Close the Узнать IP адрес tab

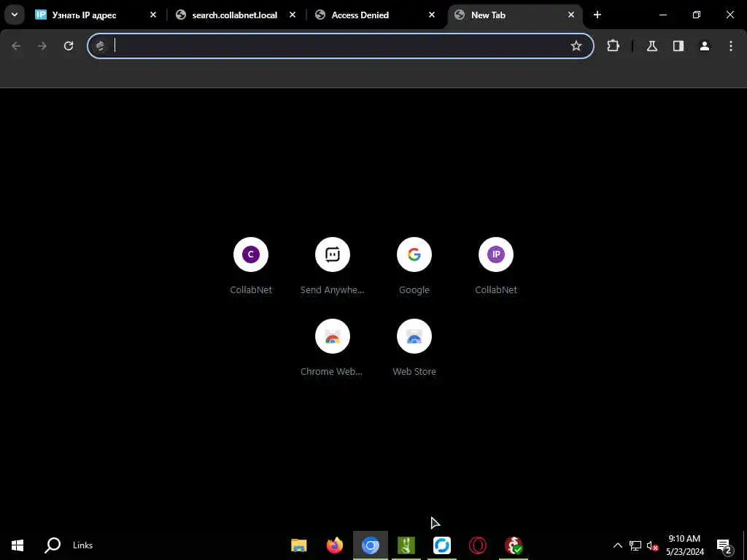[x=153, y=15]
